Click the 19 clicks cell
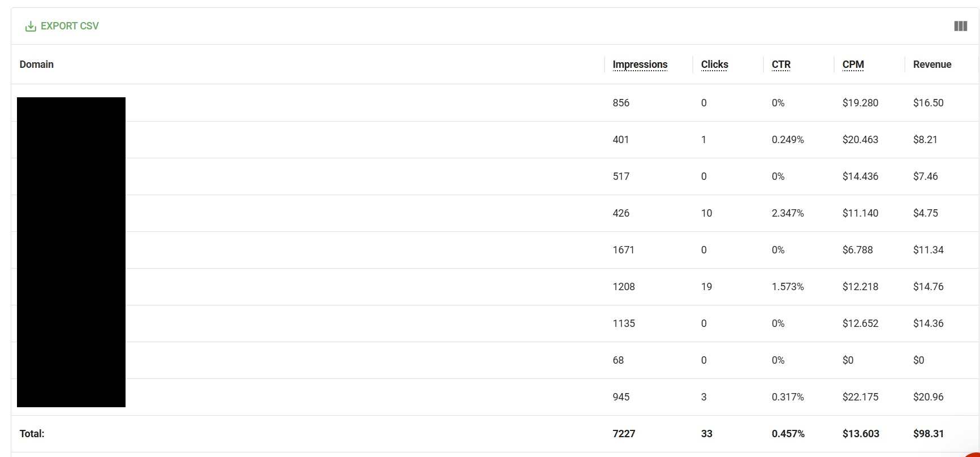 [x=706, y=287]
